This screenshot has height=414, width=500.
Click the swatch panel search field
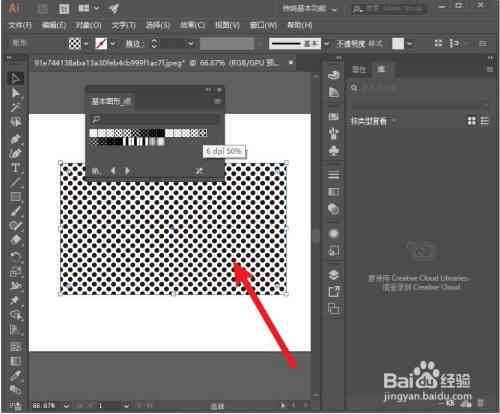(x=154, y=119)
